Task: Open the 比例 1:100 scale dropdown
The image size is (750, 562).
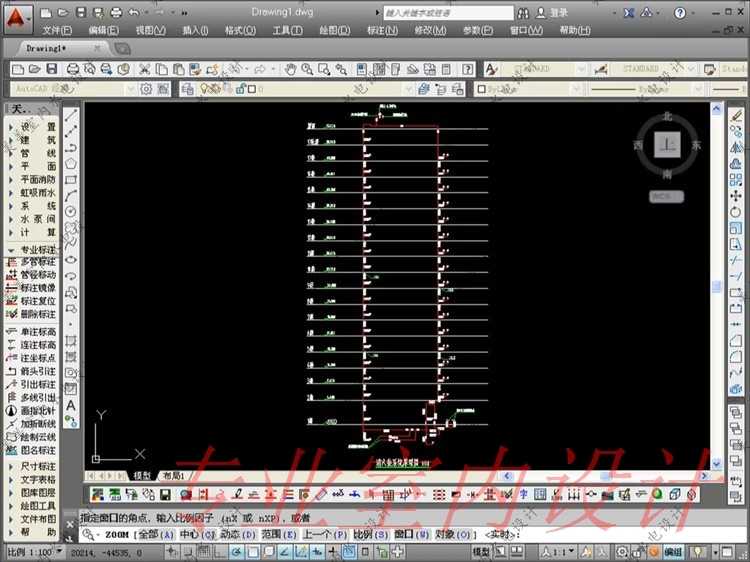Action: click(x=35, y=552)
